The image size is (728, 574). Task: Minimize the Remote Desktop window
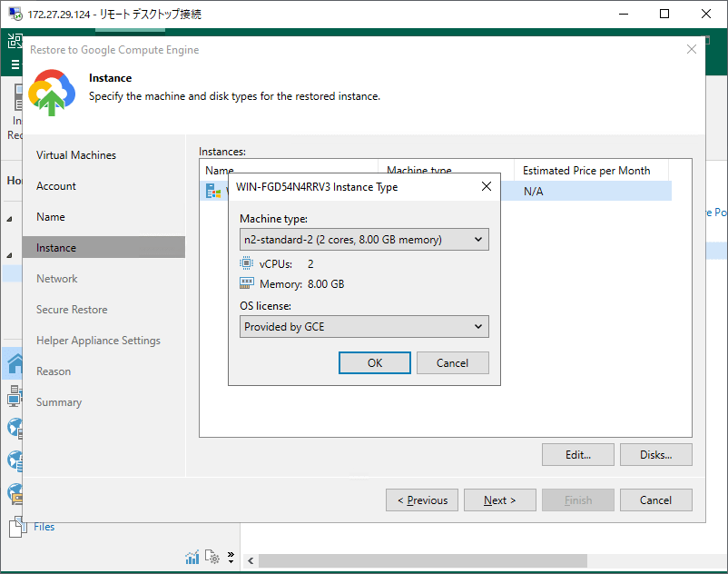point(624,14)
